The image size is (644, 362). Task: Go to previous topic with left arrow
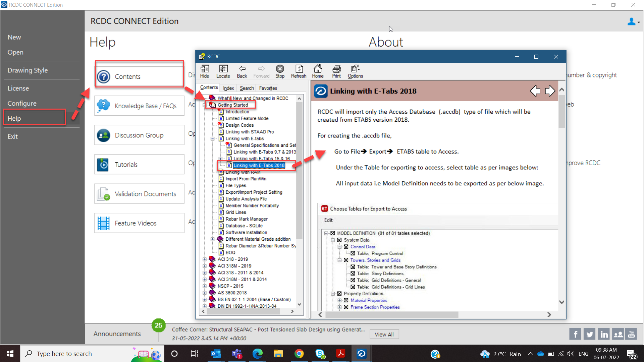535,91
